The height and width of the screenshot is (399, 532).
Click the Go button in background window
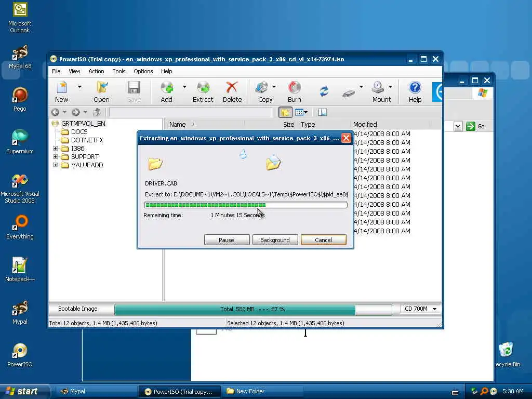click(476, 126)
